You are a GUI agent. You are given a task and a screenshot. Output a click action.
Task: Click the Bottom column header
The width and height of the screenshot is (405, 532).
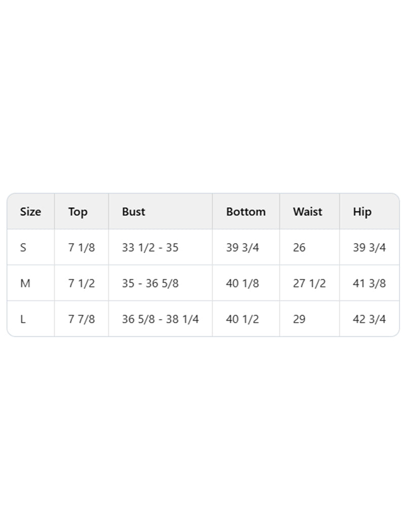(246, 212)
